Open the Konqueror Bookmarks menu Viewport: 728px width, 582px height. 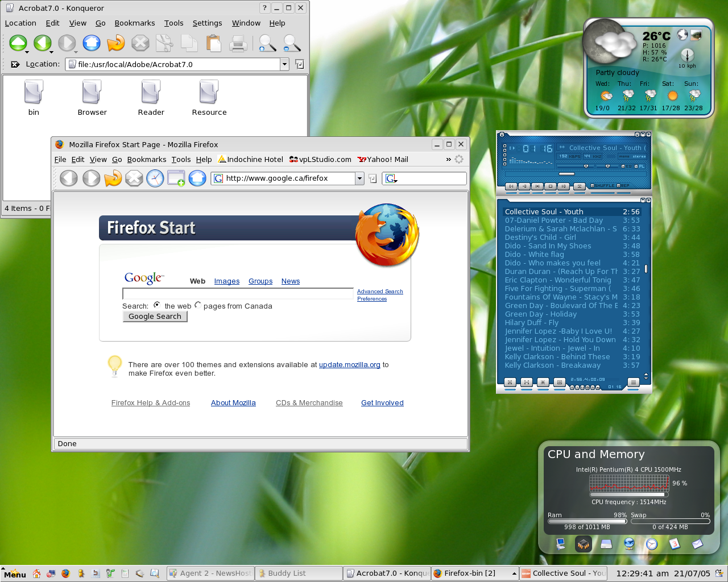point(135,23)
